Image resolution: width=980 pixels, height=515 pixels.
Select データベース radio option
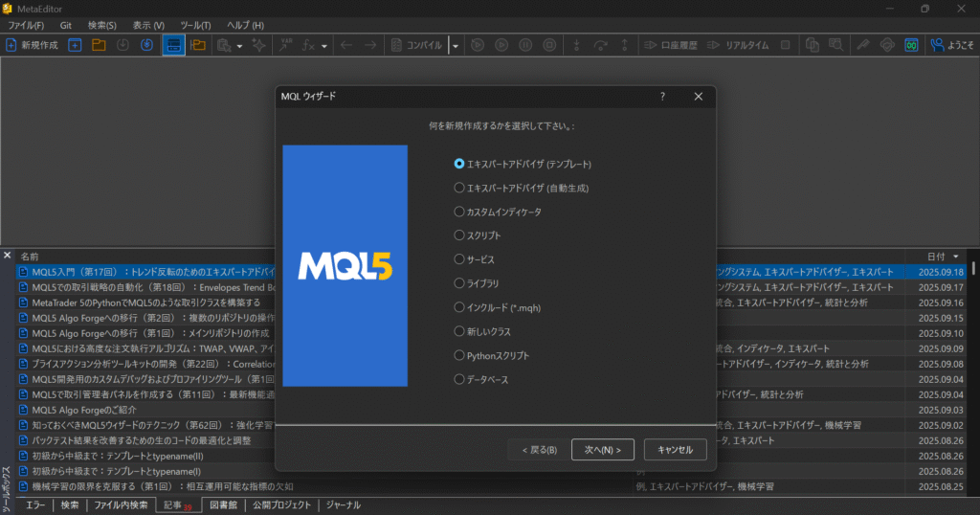coord(459,379)
